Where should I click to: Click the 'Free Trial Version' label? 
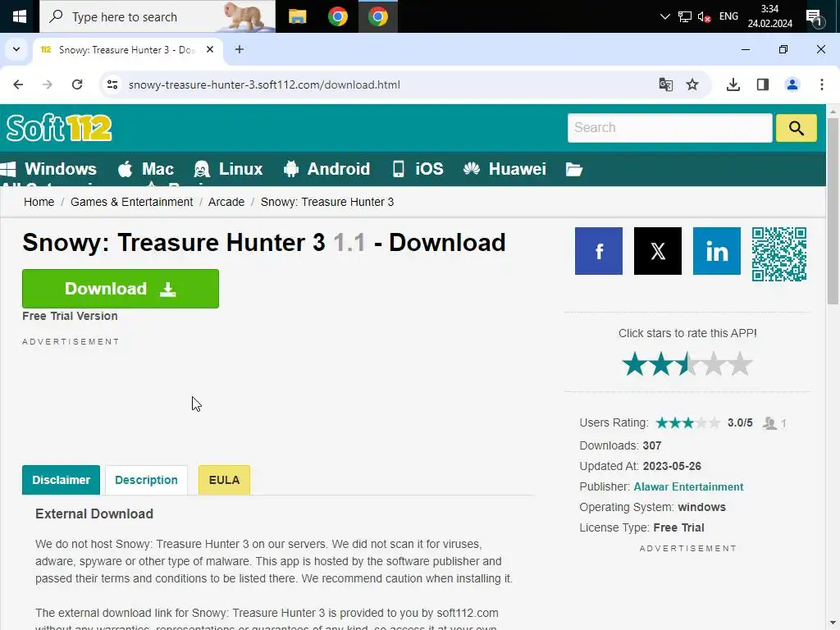pyautogui.click(x=71, y=316)
